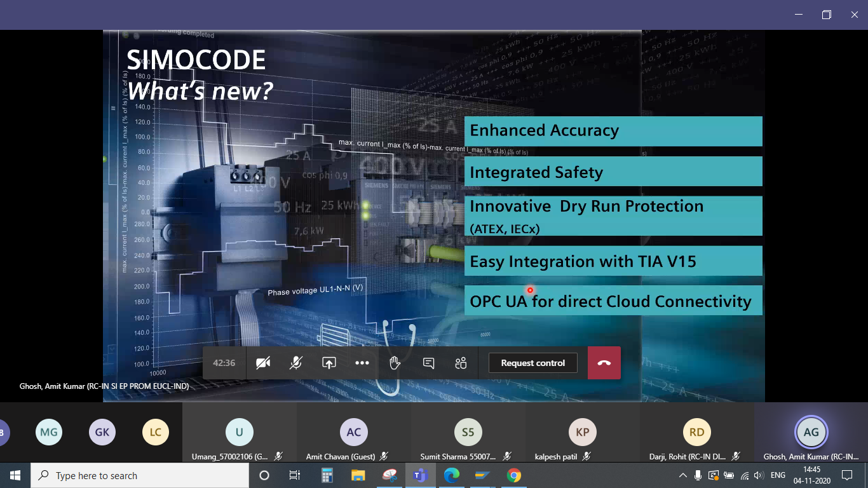Click the Request control button
868x488 pixels.
coord(533,363)
